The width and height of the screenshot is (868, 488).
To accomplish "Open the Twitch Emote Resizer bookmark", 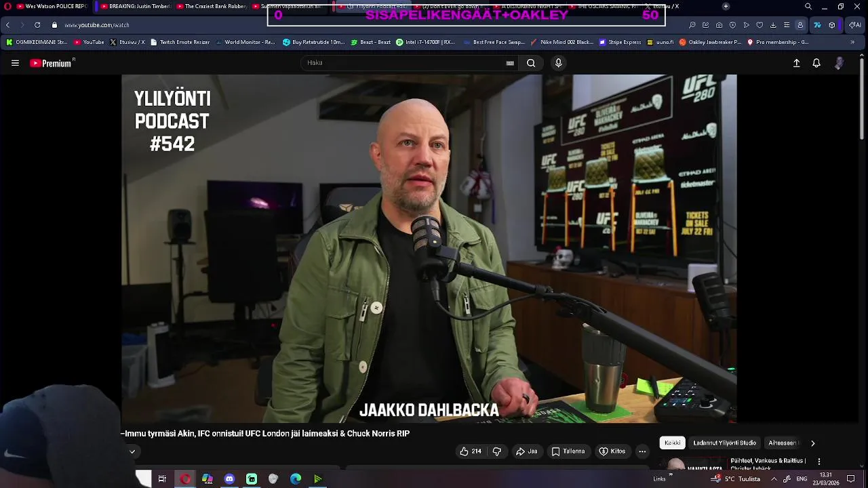I will point(180,42).
